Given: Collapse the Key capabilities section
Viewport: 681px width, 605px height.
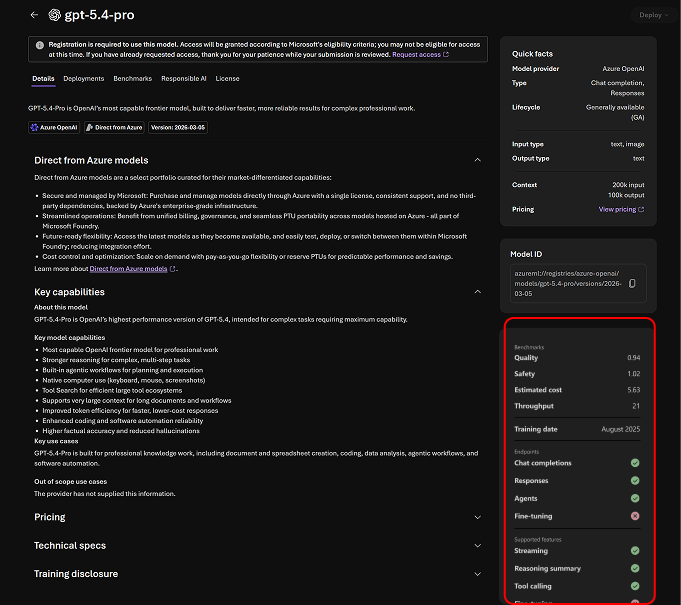Looking at the screenshot, I should point(478,292).
